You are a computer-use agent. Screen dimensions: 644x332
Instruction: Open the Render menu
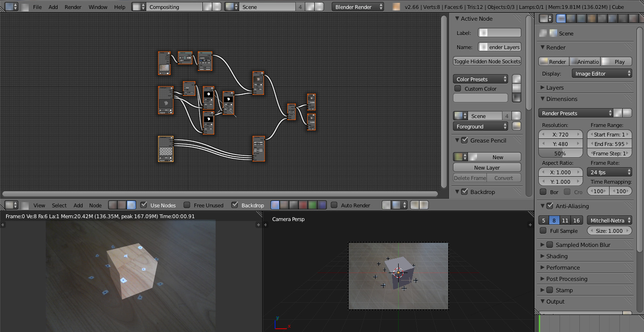point(73,7)
